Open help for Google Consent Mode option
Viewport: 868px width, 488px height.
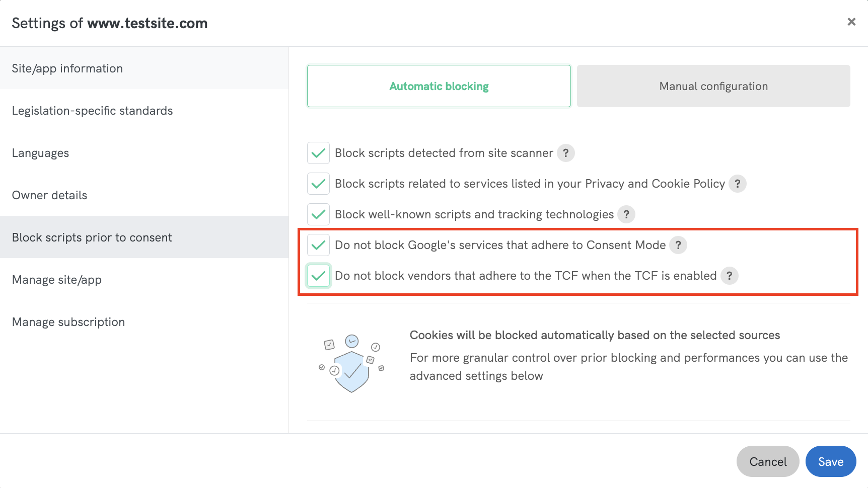click(x=679, y=245)
